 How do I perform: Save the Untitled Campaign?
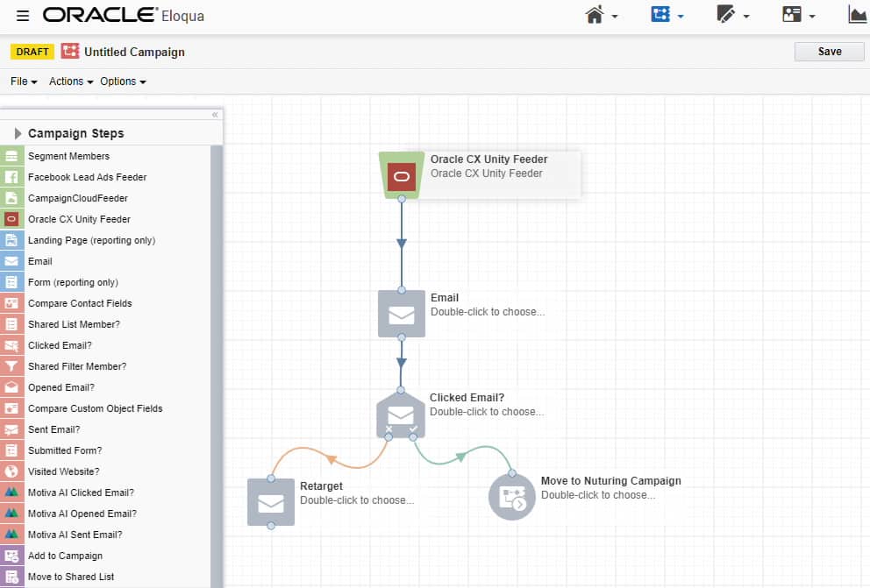coord(828,51)
